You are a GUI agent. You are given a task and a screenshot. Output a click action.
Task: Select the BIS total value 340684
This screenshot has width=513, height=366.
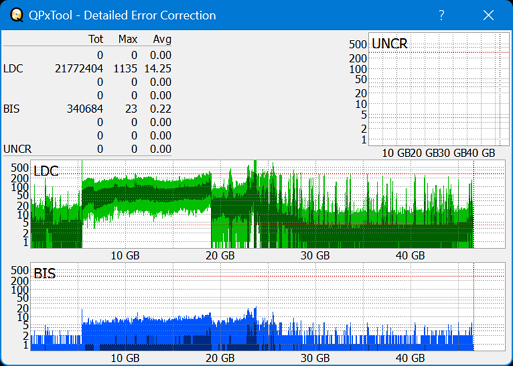click(85, 109)
